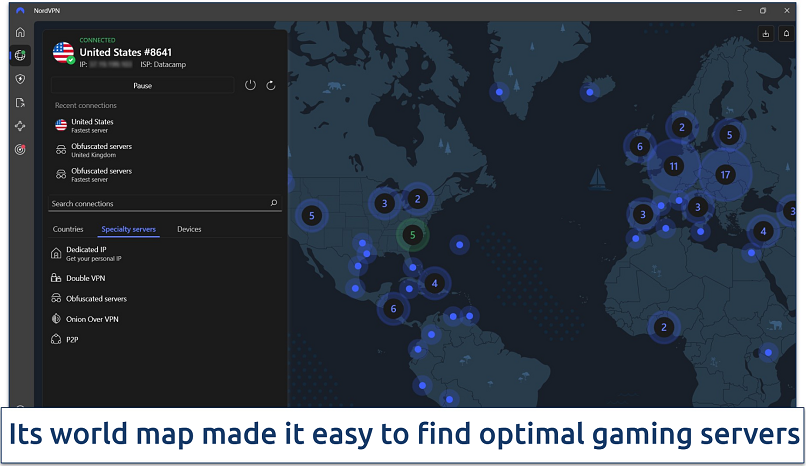Click the reconnect refresh icon
806x466 pixels.
click(x=271, y=85)
